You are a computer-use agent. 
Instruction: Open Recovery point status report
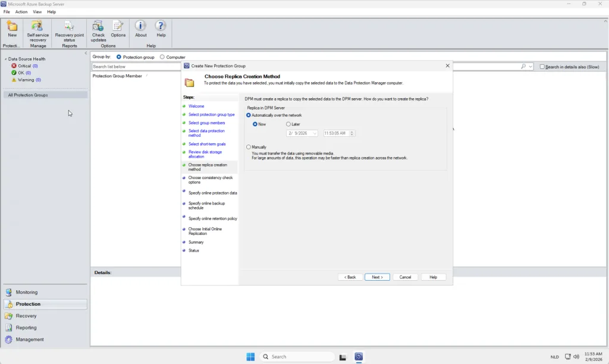pyautogui.click(x=69, y=26)
